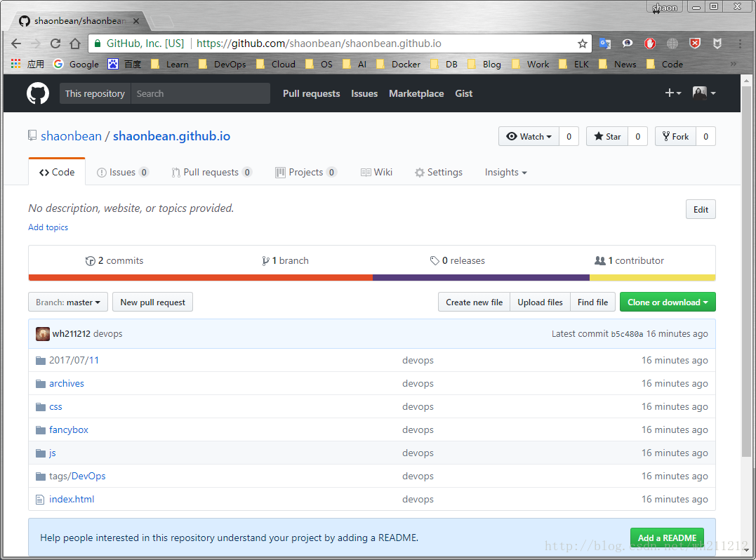Viewport: 756px width, 560px height.
Task: Open the index.html file link
Action: click(70, 499)
